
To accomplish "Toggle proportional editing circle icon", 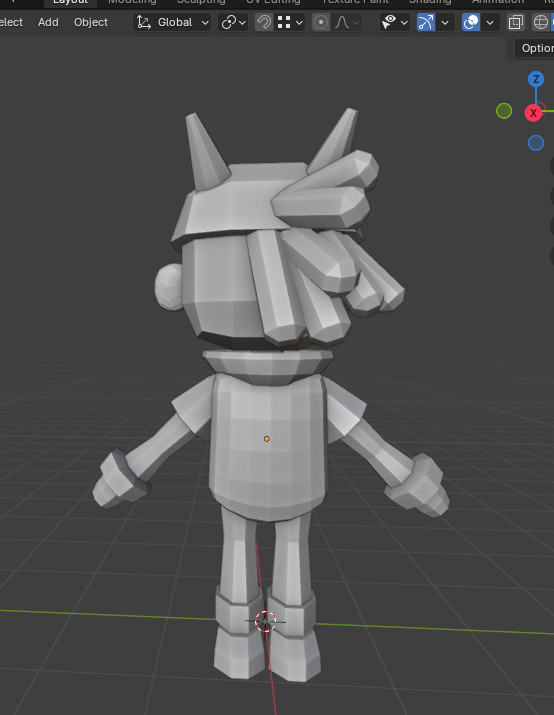I will click(321, 22).
